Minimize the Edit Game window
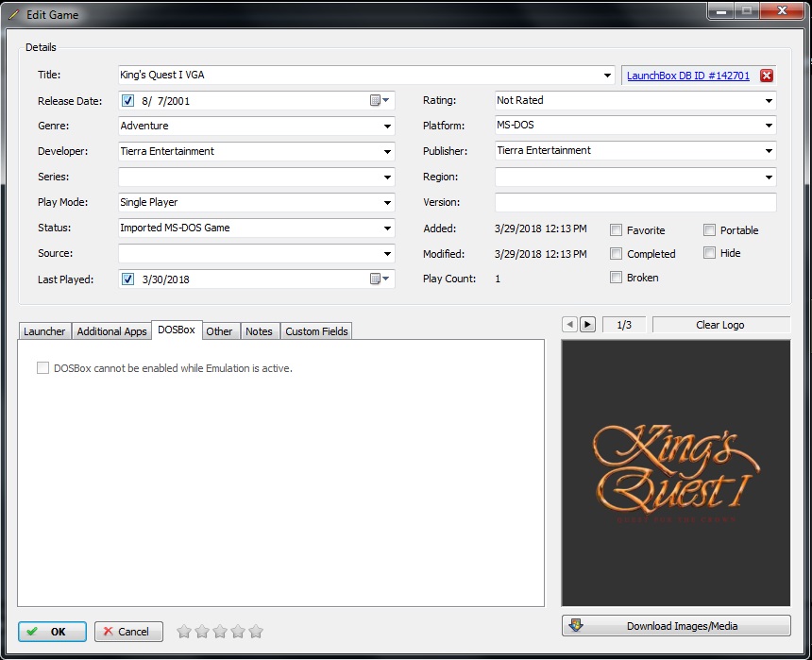Viewport: 812px width, 660px height. [720, 10]
